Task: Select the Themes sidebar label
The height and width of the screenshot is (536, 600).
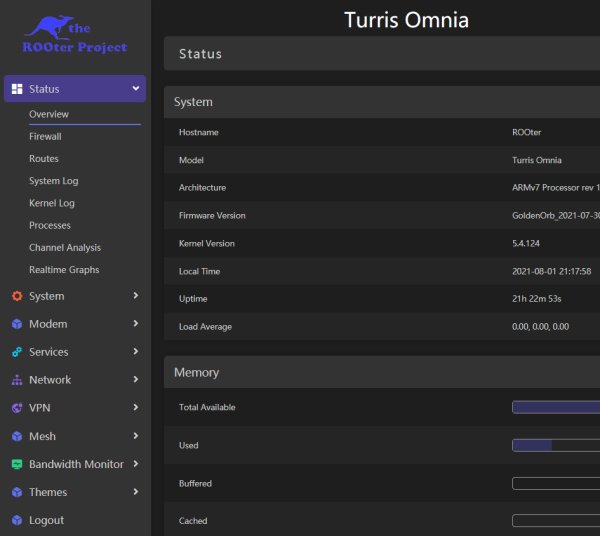Action: click(x=48, y=492)
